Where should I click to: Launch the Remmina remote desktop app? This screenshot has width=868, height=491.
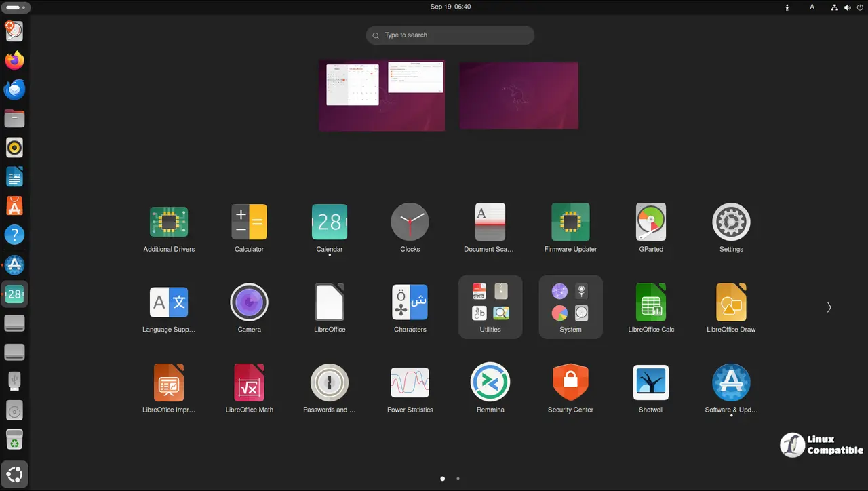[x=490, y=382]
